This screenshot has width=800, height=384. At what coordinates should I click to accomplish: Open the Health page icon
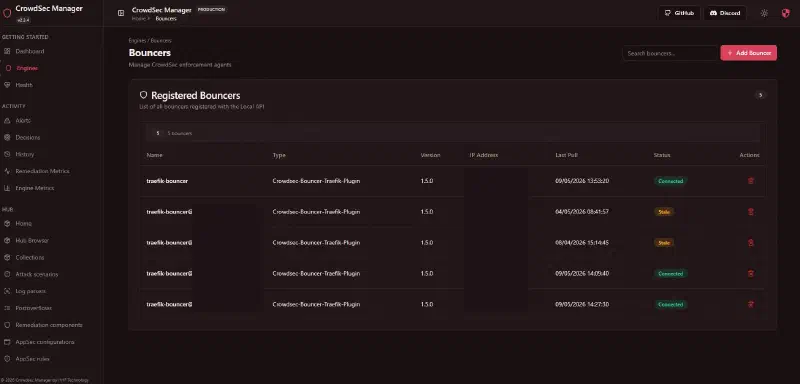[7, 85]
